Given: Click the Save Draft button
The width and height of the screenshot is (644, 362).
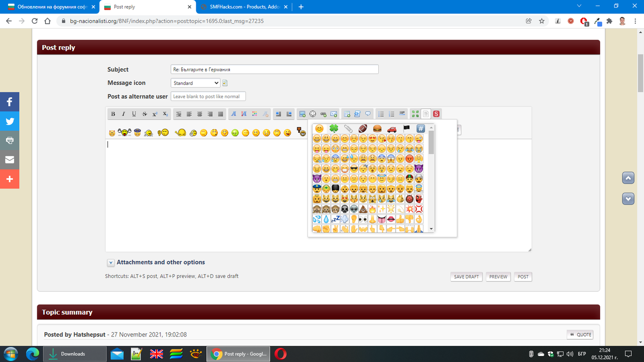Looking at the screenshot, I should coord(466,277).
